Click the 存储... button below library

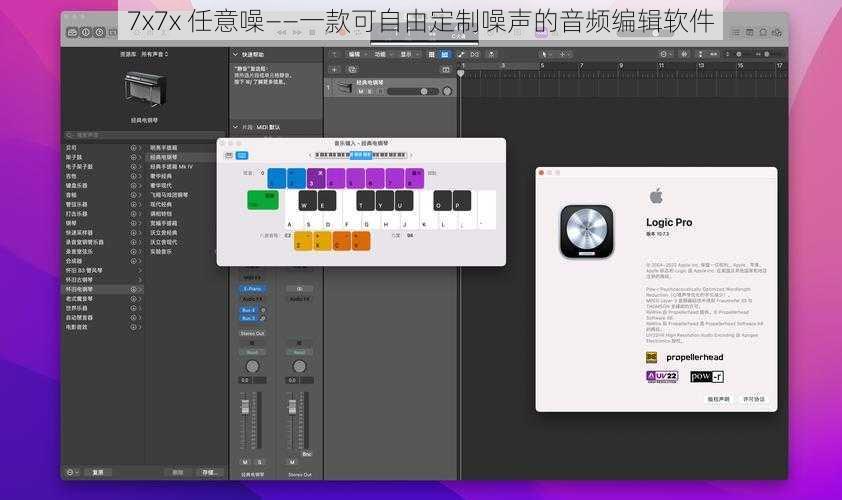point(209,472)
